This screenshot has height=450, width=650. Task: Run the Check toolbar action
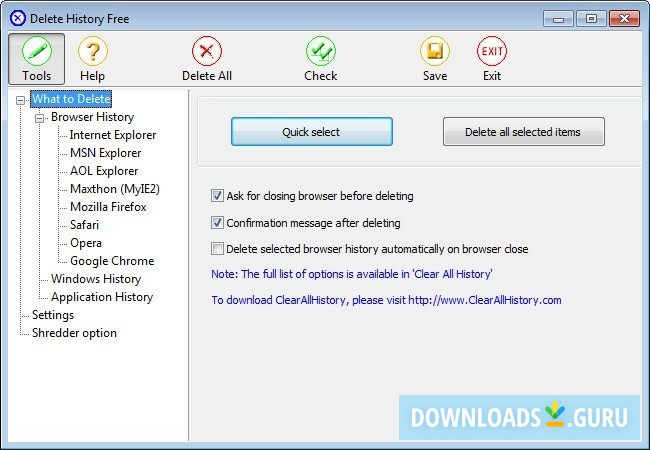320,59
